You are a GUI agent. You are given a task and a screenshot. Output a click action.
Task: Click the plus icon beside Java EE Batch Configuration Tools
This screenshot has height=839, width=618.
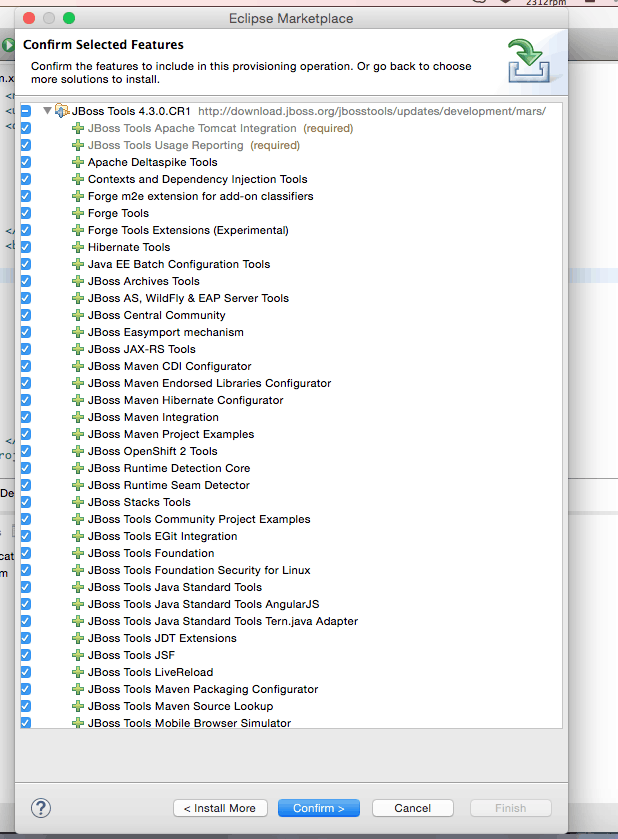click(78, 264)
